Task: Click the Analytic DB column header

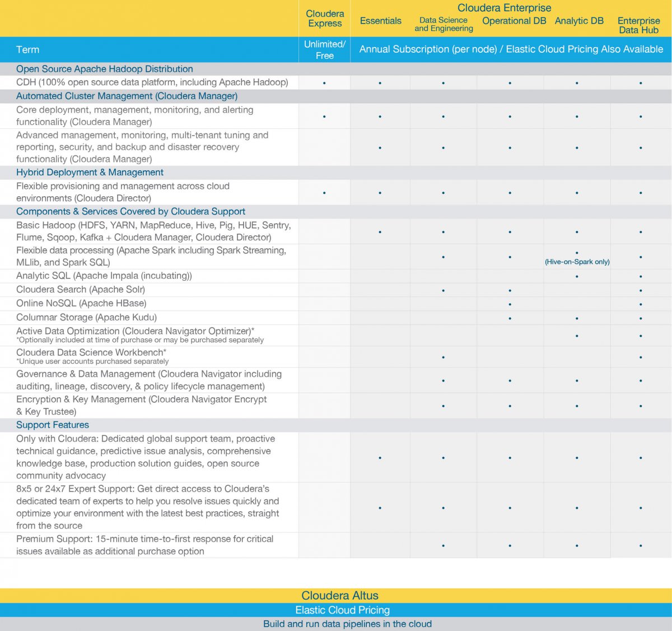Action: coord(579,21)
